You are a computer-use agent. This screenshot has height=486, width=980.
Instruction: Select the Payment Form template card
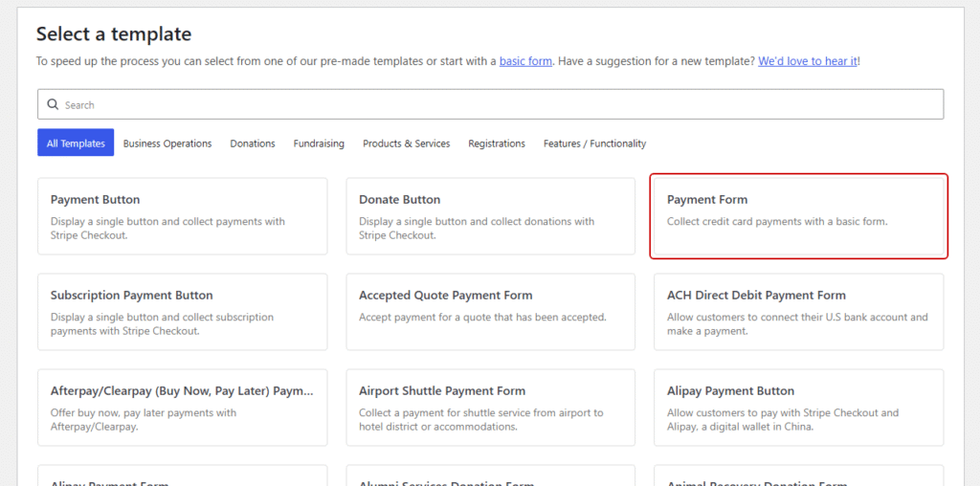(799, 216)
